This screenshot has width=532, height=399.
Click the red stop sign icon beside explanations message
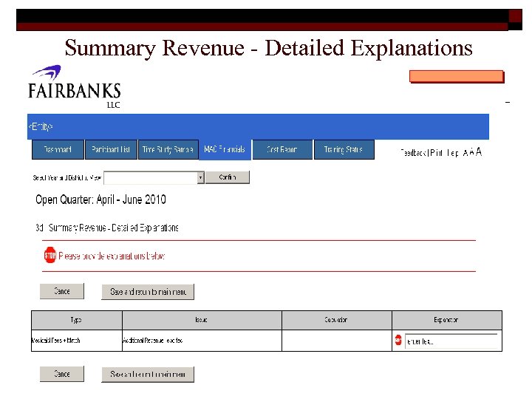[50, 255]
